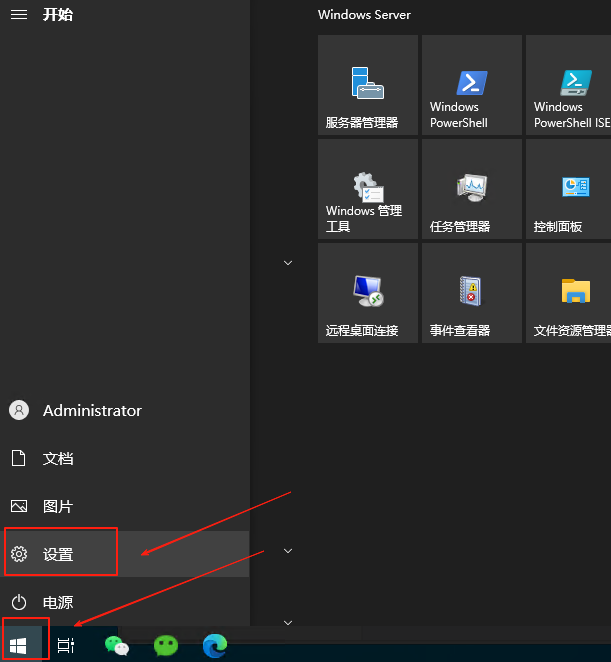
Task: Start 远程桌面连接 tile
Action: (368, 293)
